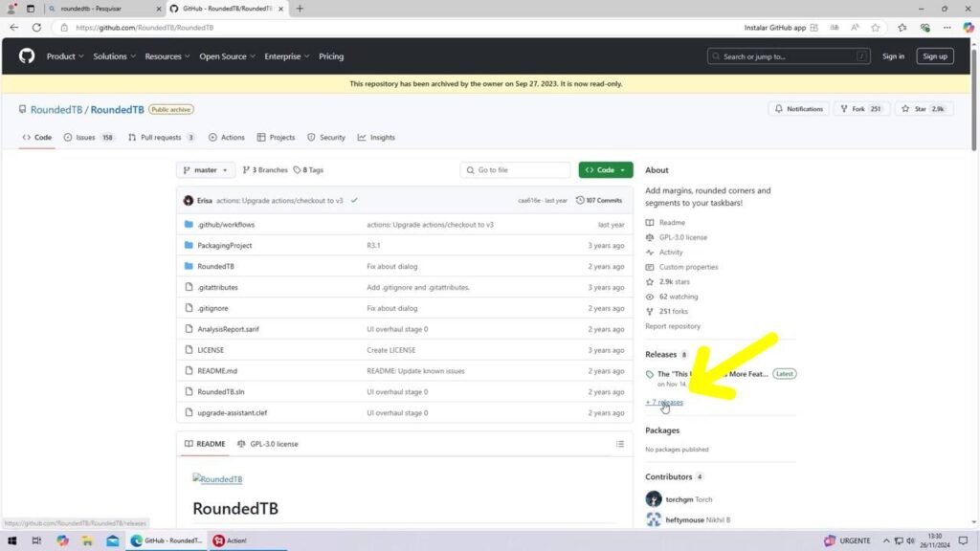980x551 pixels.
Task: Open the Security tab
Action: click(x=325, y=138)
